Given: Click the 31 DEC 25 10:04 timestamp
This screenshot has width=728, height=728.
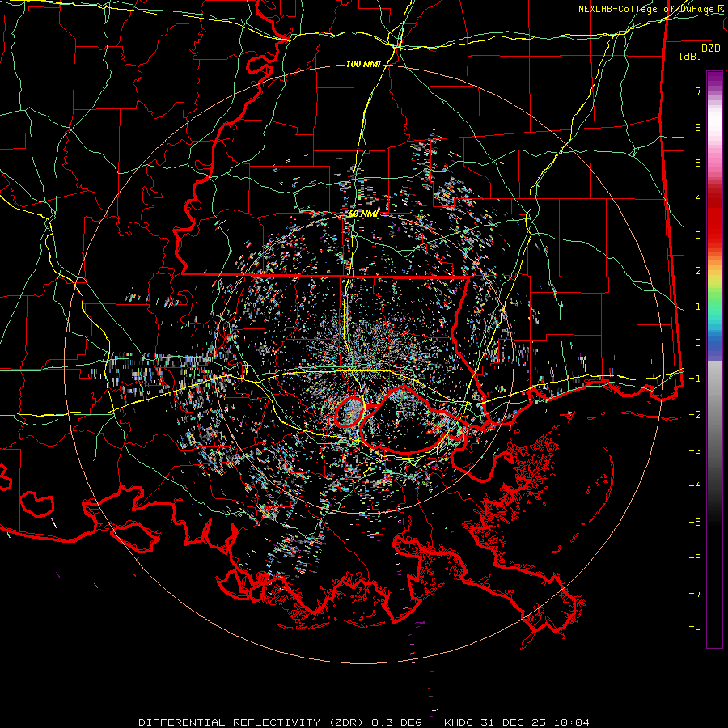Looking at the screenshot, I should 534,722.
